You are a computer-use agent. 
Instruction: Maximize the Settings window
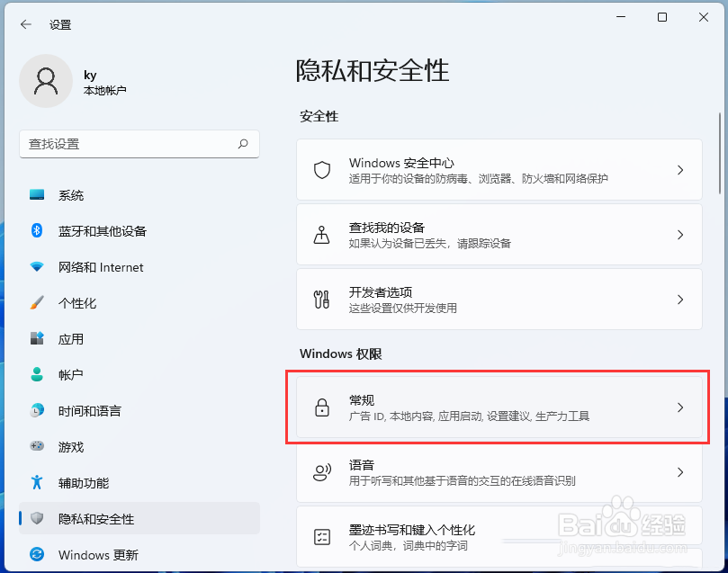point(662,17)
